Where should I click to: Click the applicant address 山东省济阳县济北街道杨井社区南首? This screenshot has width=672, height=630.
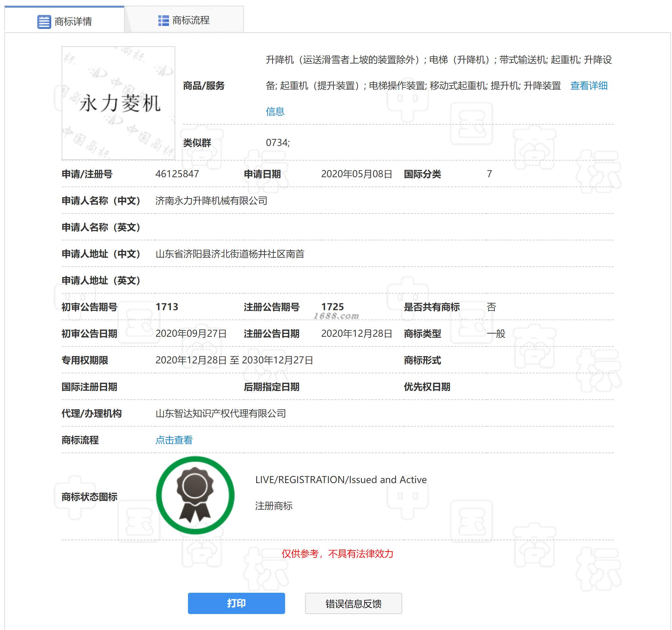[x=230, y=254]
